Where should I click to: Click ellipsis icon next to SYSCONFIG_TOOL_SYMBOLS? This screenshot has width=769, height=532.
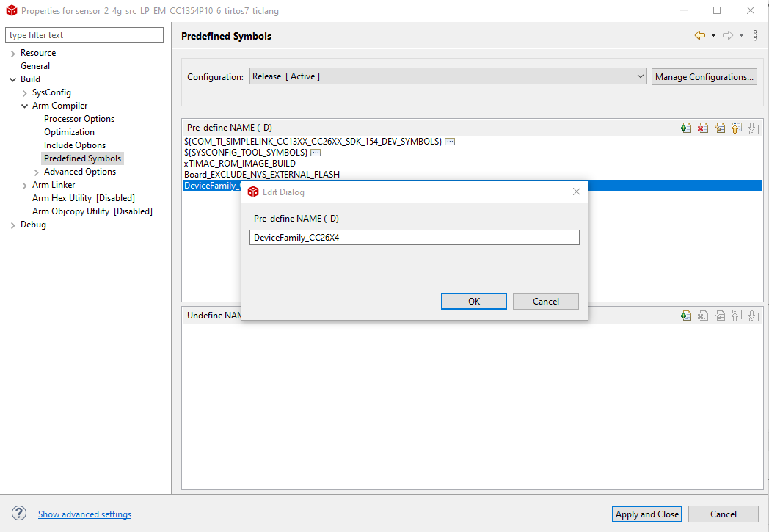(316, 153)
